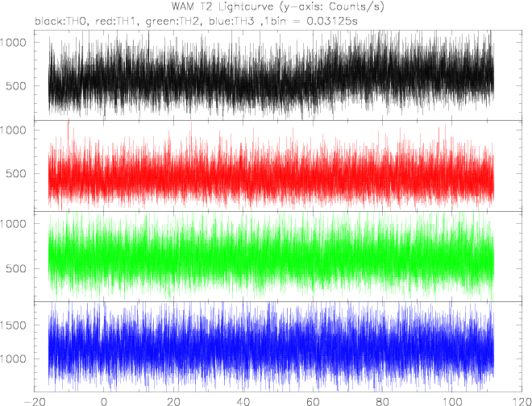Click the "1000" y-axis label of the green panel

(x=13, y=223)
